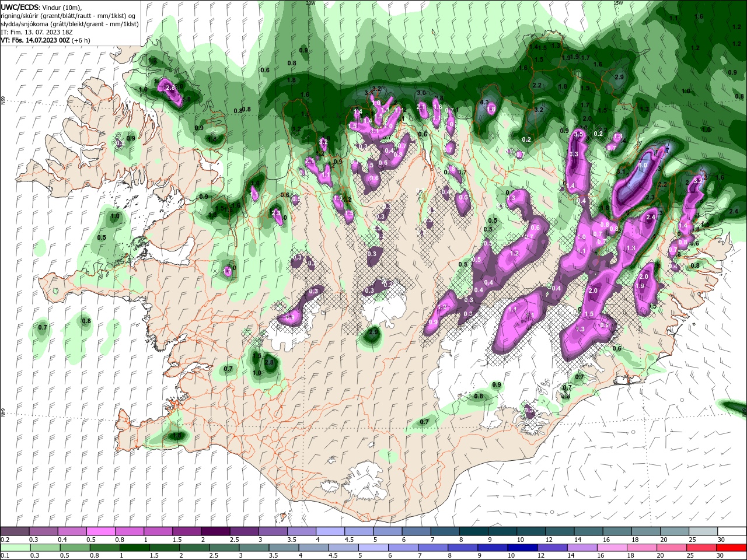
Task: Click the '20W' longitude label
Action: [310, 3]
